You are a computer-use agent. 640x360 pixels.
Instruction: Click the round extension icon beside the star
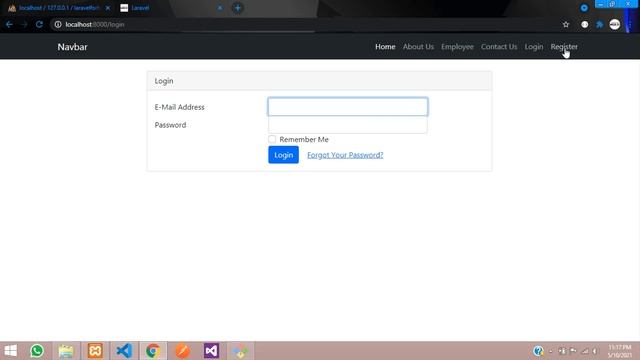point(584,24)
